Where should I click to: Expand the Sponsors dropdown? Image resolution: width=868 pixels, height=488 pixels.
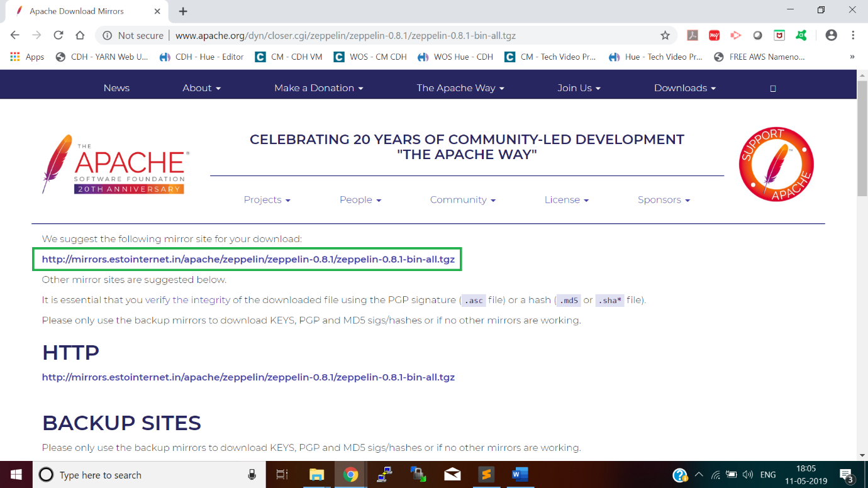coord(664,200)
